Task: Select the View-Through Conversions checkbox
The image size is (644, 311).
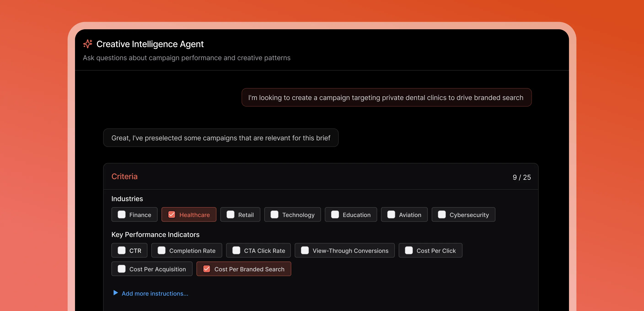Action: coord(305,250)
